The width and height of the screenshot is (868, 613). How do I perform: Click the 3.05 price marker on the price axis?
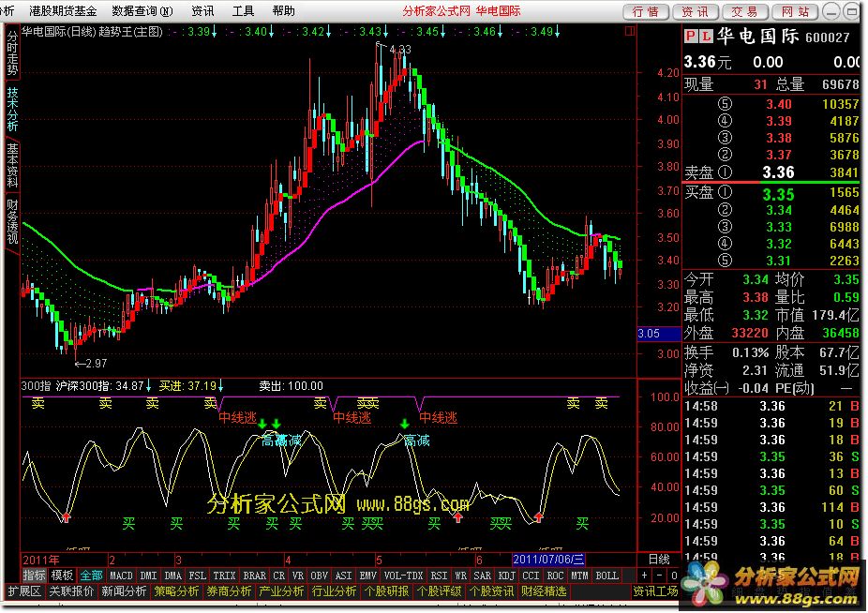[x=659, y=334]
